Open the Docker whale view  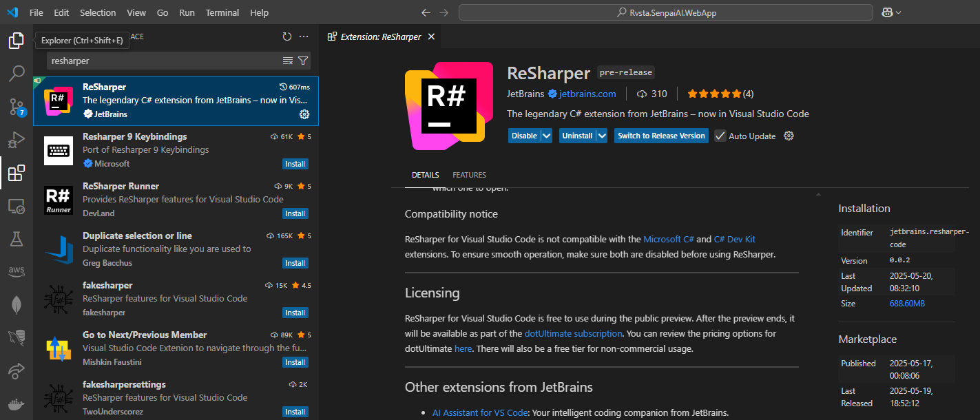pyautogui.click(x=17, y=404)
